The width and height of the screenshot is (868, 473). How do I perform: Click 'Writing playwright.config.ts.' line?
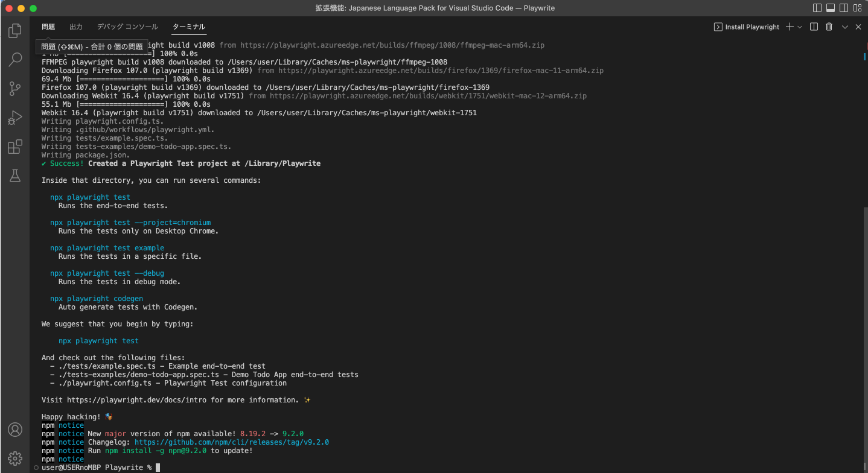click(x=103, y=121)
